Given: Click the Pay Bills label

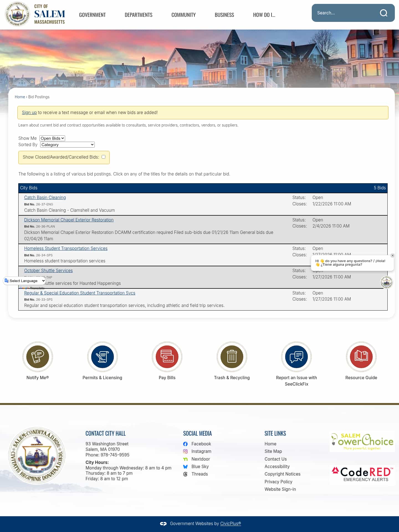Looking at the screenshot, I should [167, 378].
